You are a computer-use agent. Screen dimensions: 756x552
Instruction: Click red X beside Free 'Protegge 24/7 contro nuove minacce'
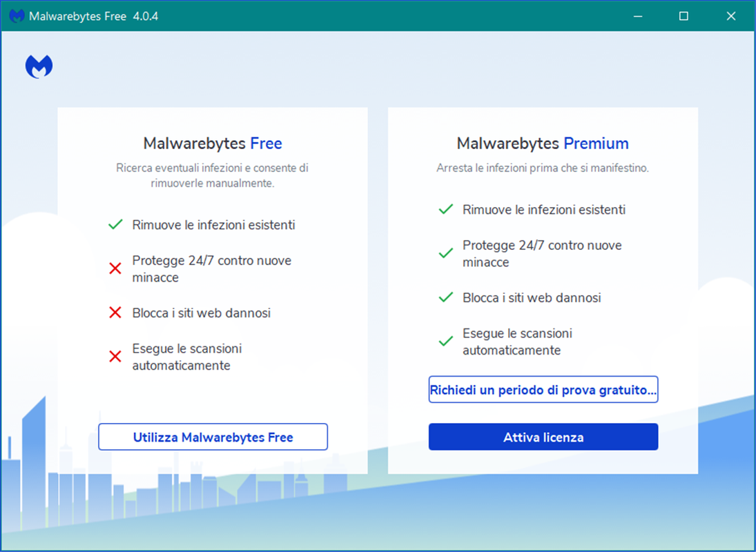tap(115, 268)
